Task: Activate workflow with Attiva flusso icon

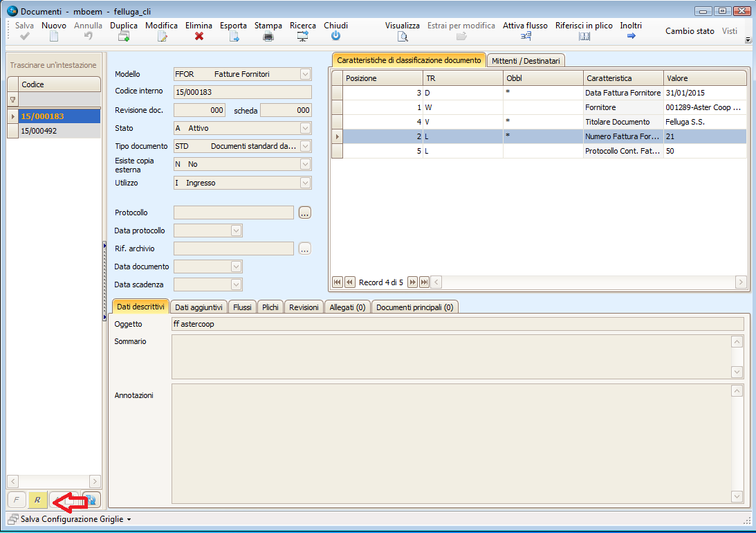Action: pos(525,36)
